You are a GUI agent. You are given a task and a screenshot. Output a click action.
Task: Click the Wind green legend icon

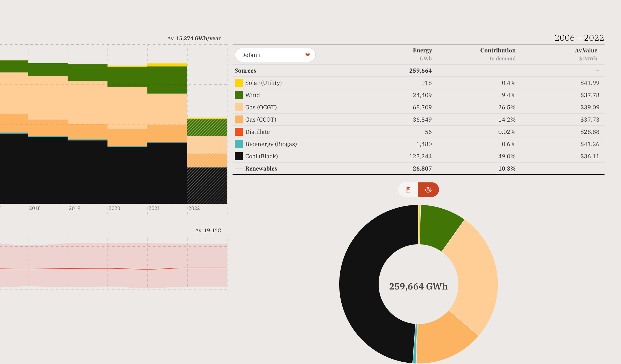pos(238,95)
